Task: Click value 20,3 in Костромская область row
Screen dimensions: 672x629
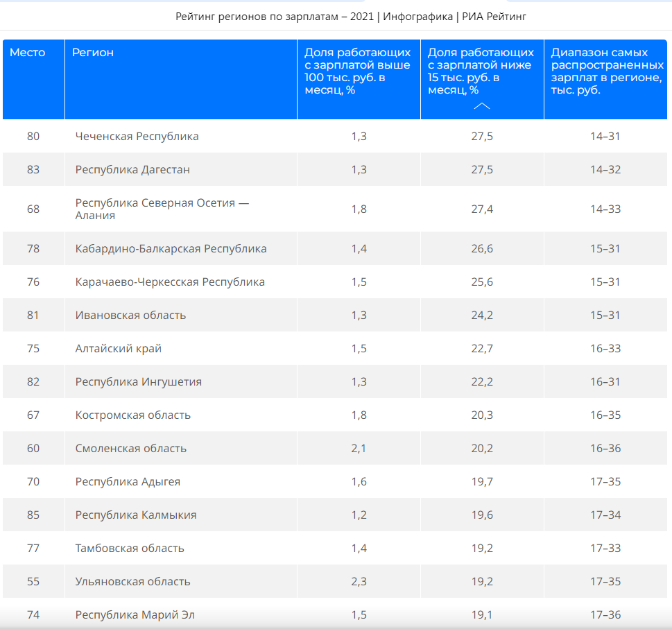Action: click(482, 415)
